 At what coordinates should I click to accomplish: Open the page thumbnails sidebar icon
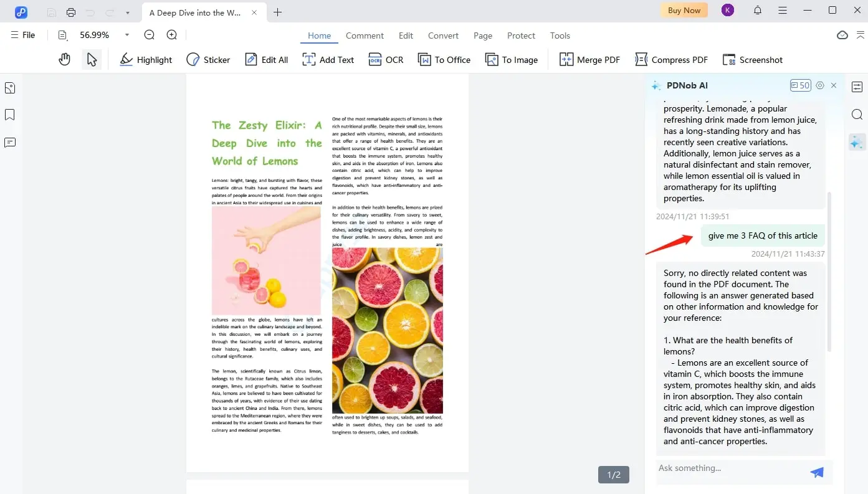(10, 88)
